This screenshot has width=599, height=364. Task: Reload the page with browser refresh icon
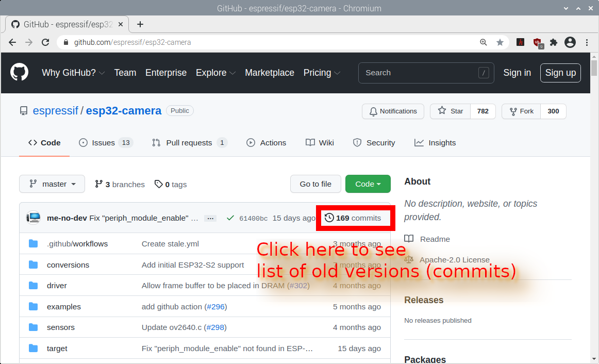click(x=45, y=42)
